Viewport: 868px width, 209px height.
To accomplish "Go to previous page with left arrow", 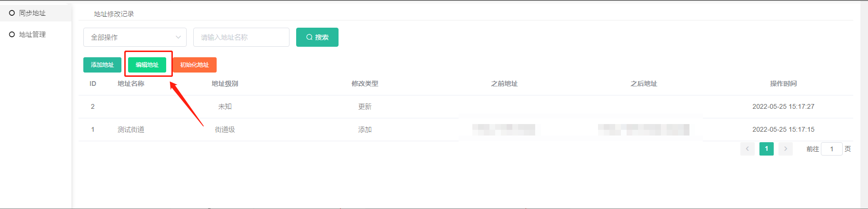I will [747, 149].
